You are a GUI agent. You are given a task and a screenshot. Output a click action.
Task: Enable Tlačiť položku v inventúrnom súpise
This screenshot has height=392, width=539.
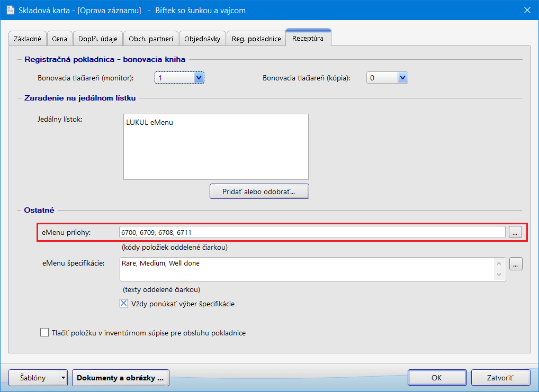[x=44, y=333]
